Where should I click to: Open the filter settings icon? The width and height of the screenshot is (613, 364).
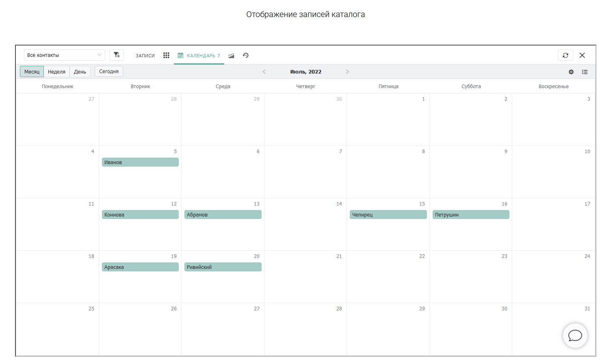tap(117, 55)
